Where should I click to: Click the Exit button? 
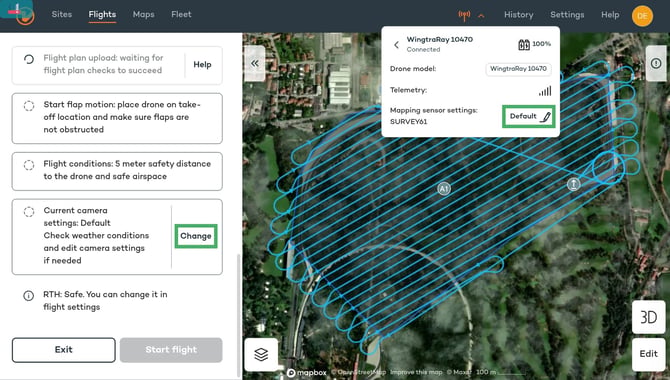tap(64, 350)
